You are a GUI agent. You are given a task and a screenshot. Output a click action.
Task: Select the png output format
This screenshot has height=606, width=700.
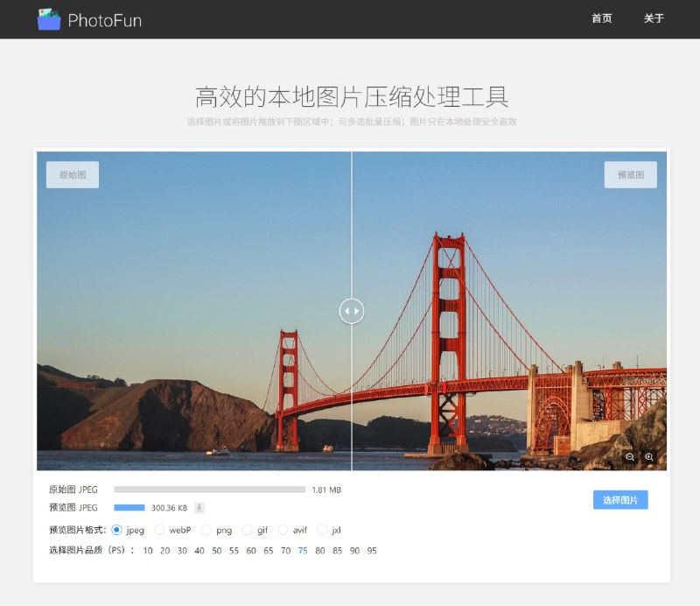[206, 529]
